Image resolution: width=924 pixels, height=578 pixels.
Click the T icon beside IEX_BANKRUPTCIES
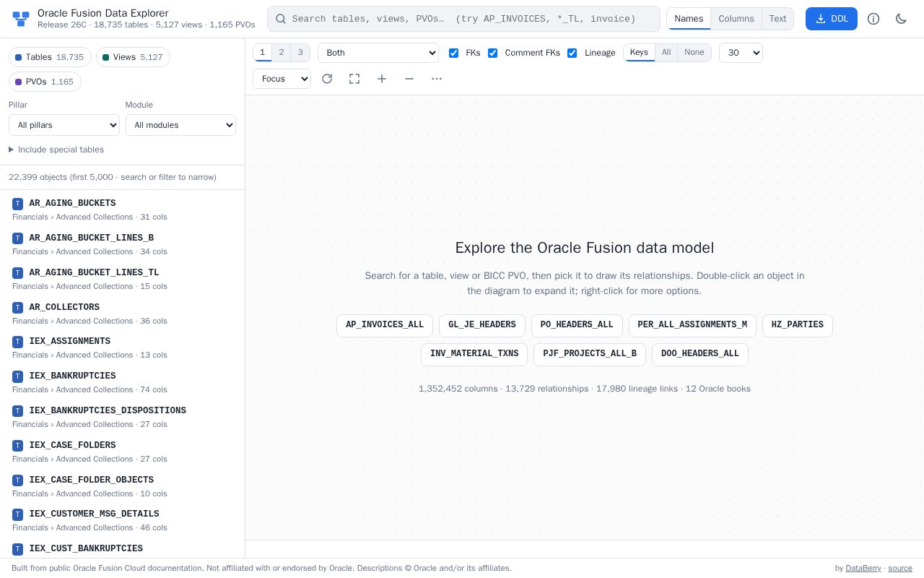(17, 376)
